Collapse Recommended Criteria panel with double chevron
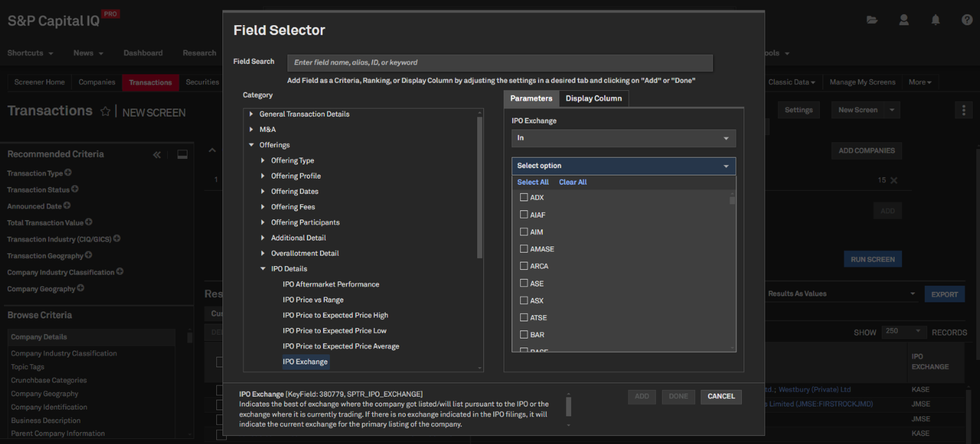 157,154
